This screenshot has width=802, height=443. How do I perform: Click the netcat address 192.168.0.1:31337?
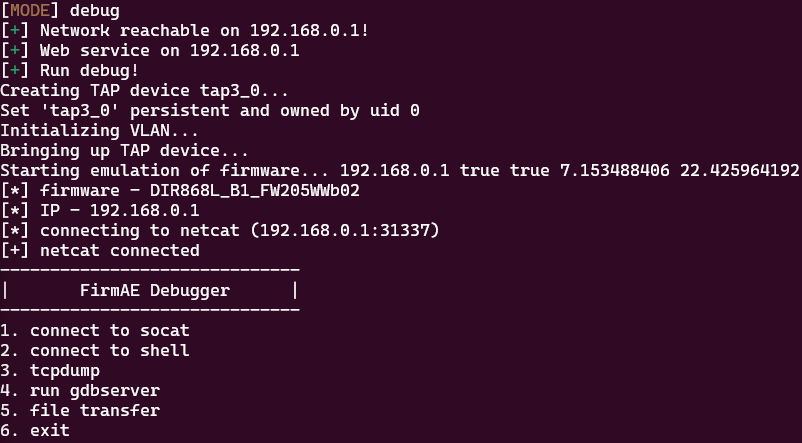[345, 230]
